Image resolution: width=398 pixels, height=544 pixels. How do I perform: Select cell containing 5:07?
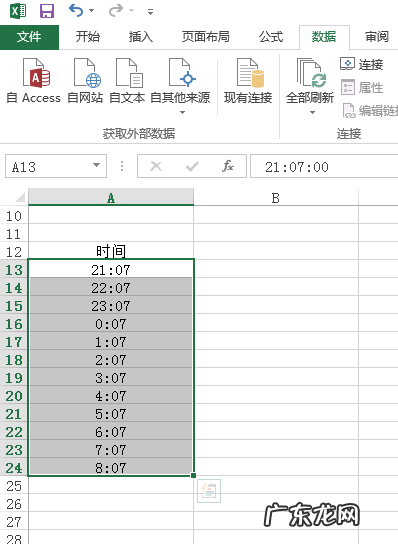coord(111,414)
